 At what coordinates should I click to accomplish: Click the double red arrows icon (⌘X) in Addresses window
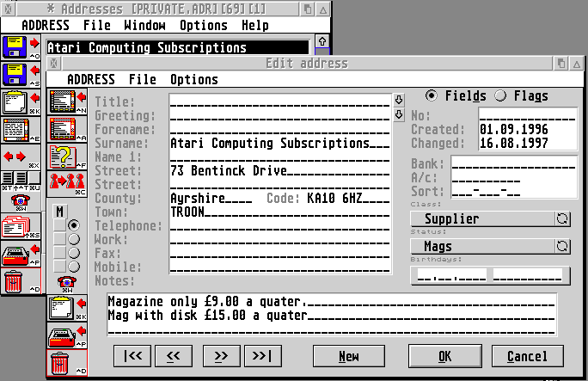click(21, 157)
